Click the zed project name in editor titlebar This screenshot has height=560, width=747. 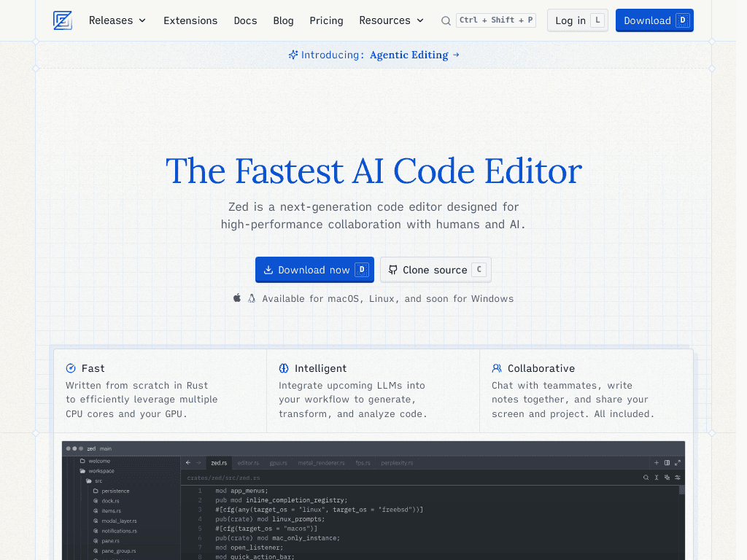(91, 448)
